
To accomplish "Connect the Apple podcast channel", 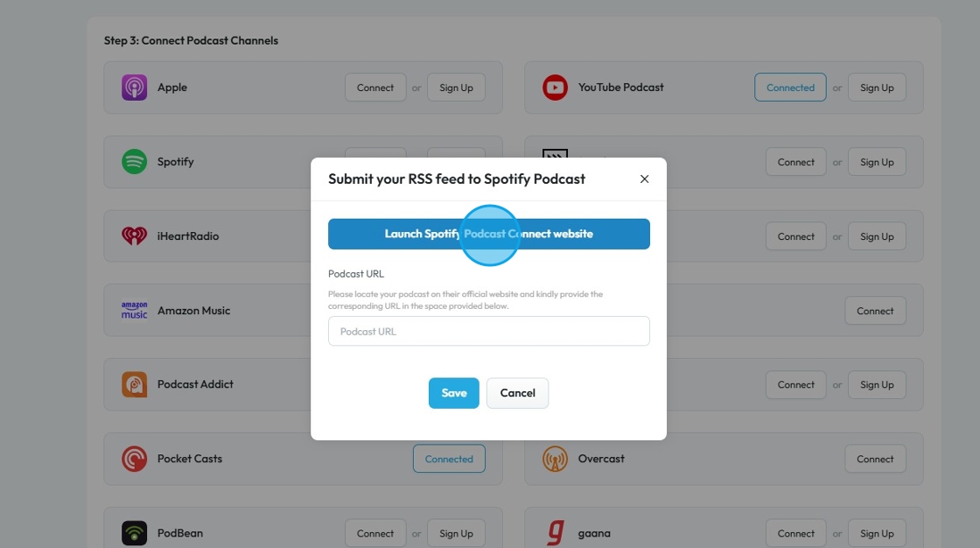I will click(x=375, y=88).
